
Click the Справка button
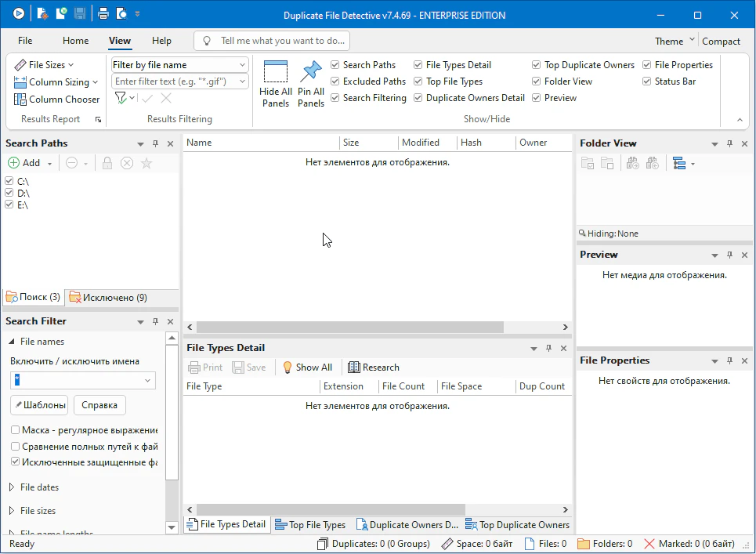tap(99, 405)
